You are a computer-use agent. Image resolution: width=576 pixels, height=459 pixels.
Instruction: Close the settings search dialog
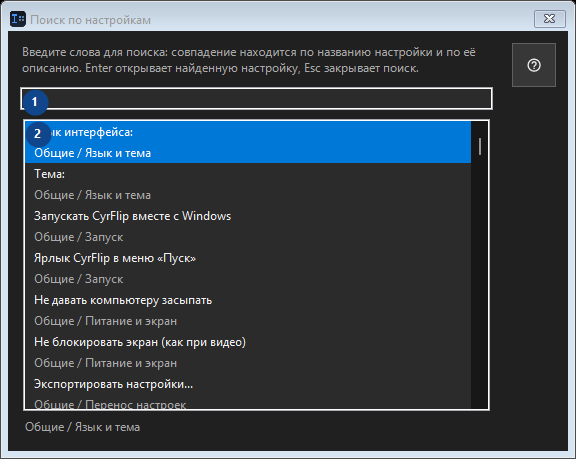[x=549, y=19]
